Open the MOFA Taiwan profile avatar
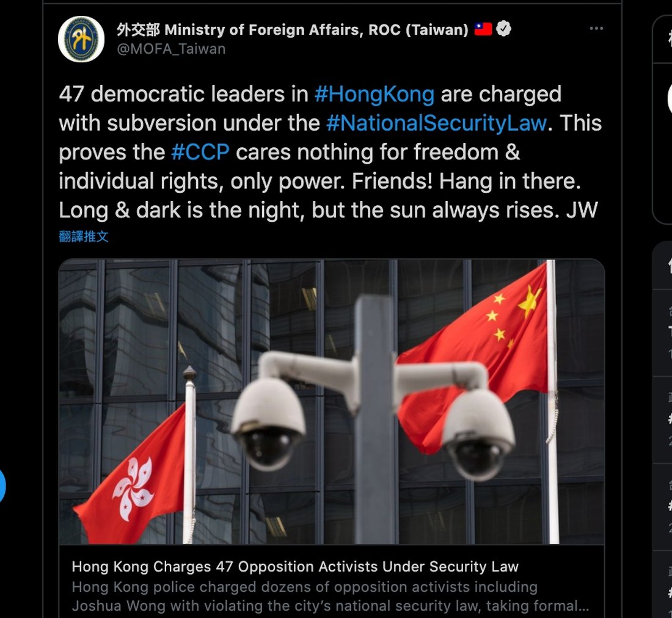Image resolution: width=672 pixels, height=618 pixels. pos(81,40)
